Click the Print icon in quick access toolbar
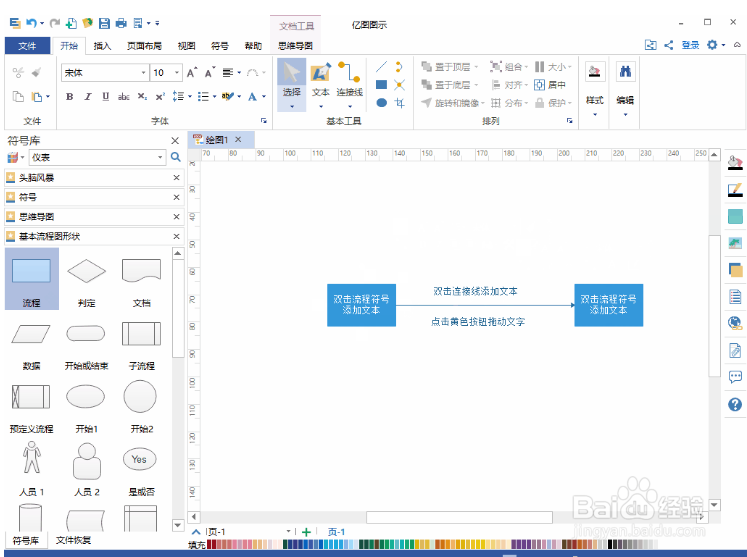 pos(121,23)
